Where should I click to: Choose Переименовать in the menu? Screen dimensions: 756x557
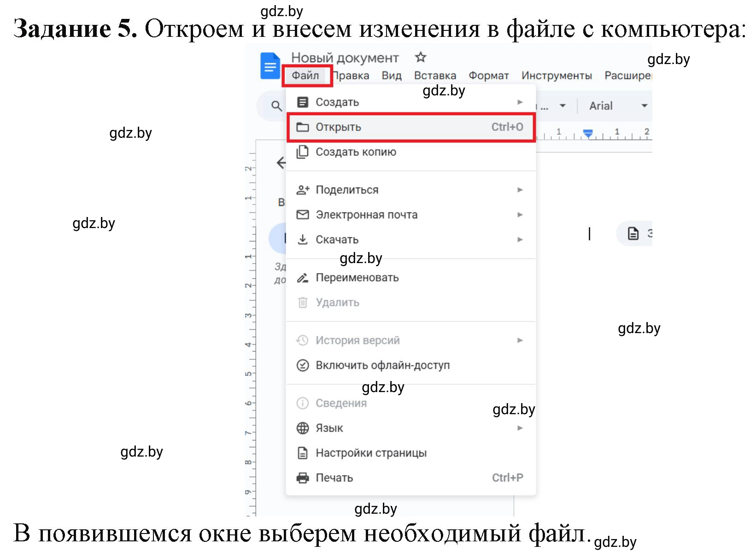(411, 278)
